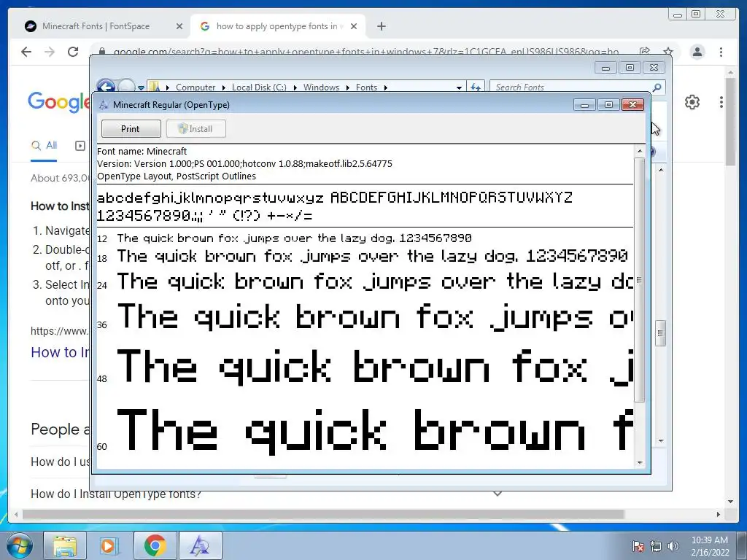
Task: Click the share icon in Chrome address bar
Action: [645, 52]
